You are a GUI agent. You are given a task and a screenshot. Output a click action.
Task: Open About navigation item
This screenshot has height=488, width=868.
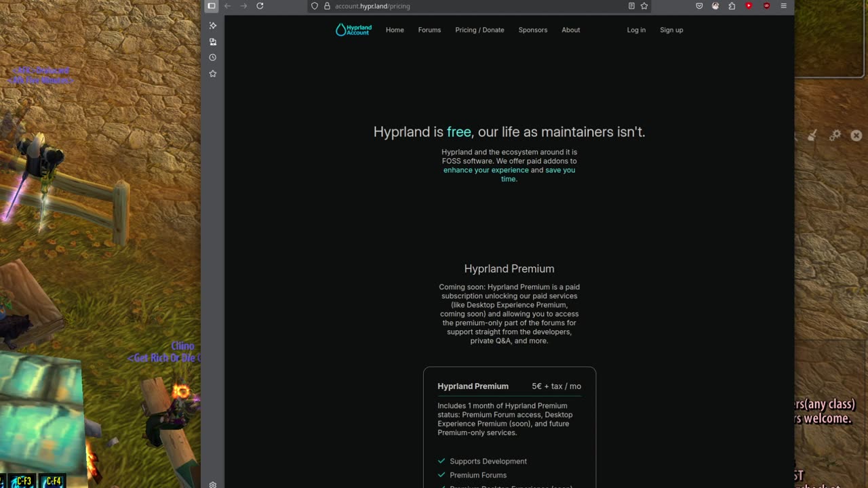[x=571, y=30]
